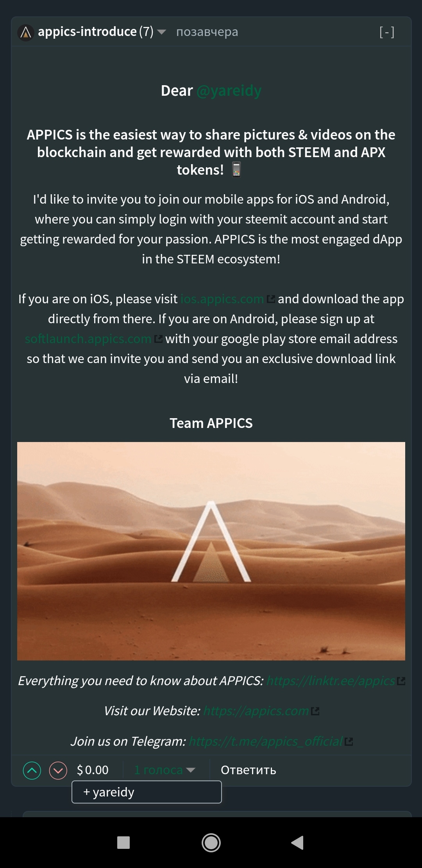Open the appics-introduce author name

87,32
